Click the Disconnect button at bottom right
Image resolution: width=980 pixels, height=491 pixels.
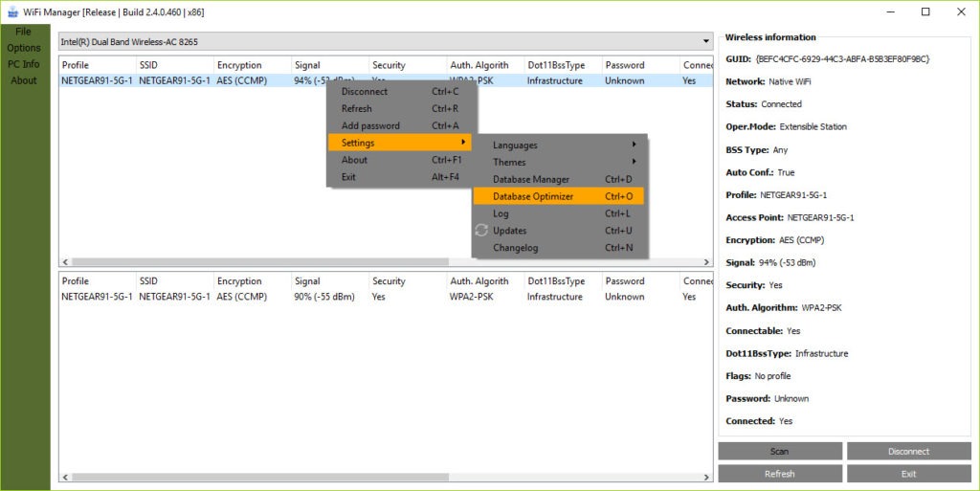click(909, 451)
